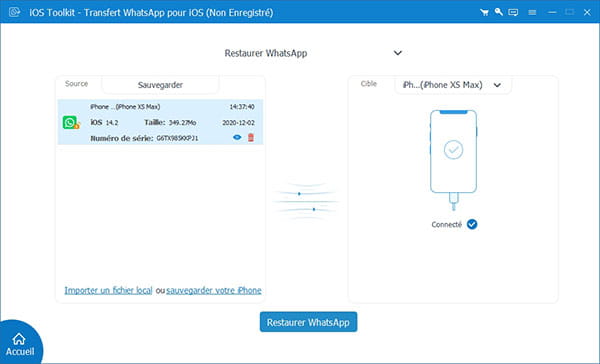Viewport: 600px width, 364px height.
Task: Click the Connecté blue checkmark badge
Action: (472, 224)
